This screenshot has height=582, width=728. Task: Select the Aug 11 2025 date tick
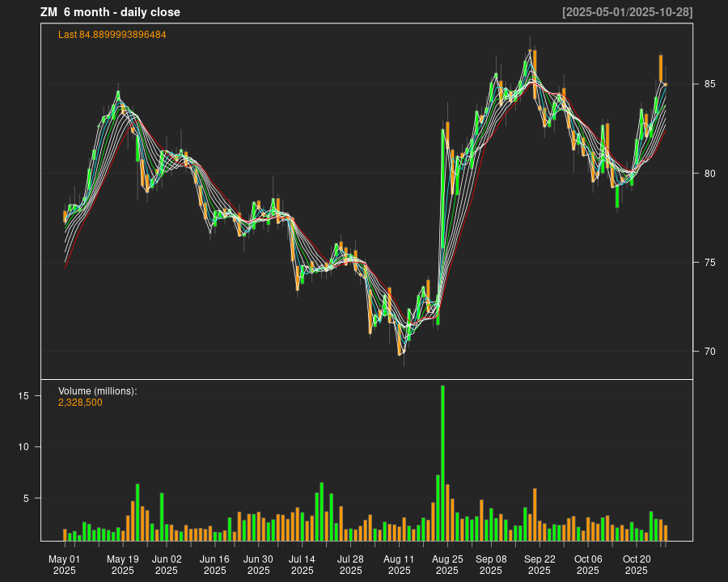pyautogui.click(x=399, y=564)
